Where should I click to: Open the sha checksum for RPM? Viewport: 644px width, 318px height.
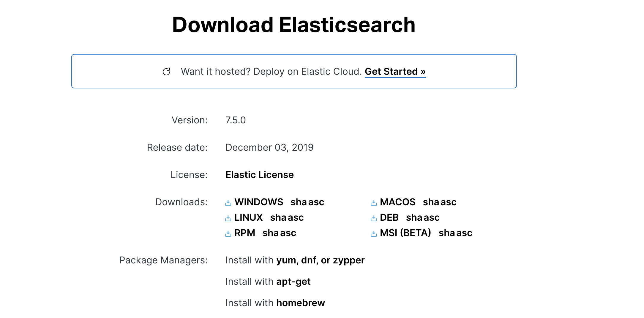click(x=271, y=233)
